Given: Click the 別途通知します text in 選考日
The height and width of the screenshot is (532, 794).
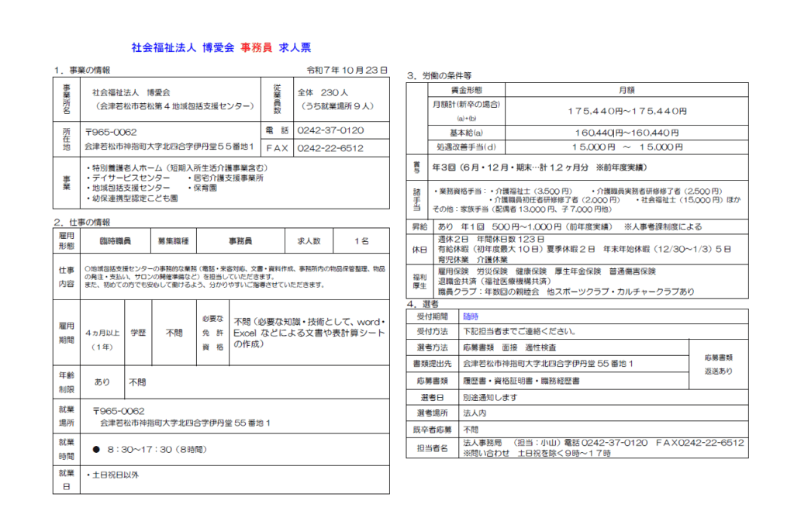Looking at the screenshot, I should click(489, 397).
